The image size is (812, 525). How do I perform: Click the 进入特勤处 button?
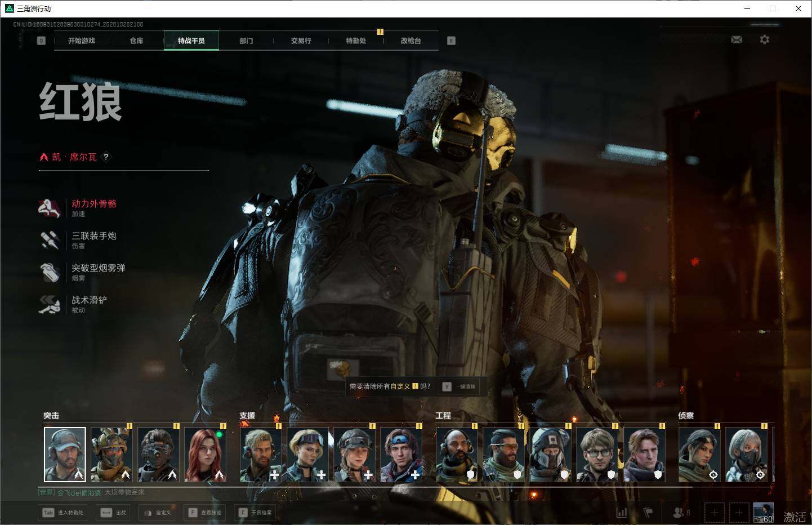(x=64, y=513)
